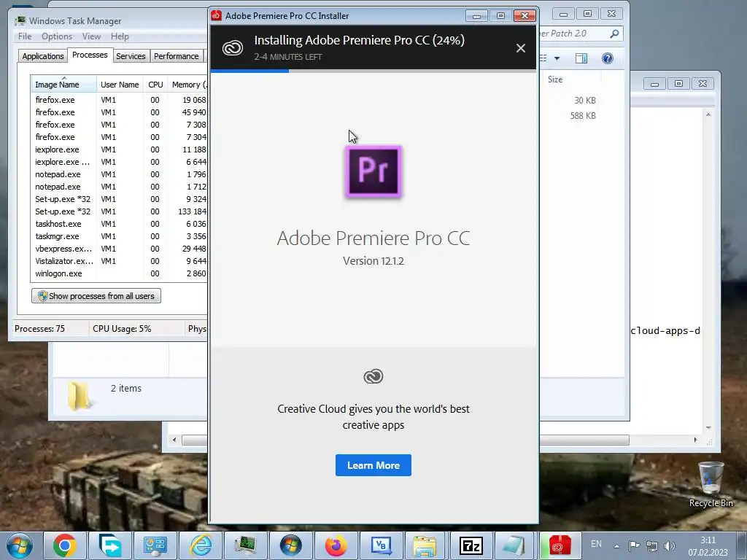Image resolution: width=747 pixels, height=560 pixels.
Task: Click Show processes from all users
Action: click(96, 296)
